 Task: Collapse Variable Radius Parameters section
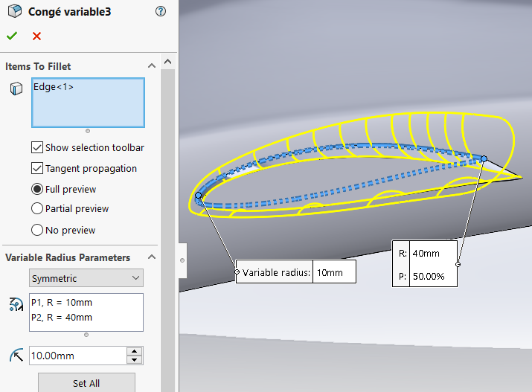[152, 257]
